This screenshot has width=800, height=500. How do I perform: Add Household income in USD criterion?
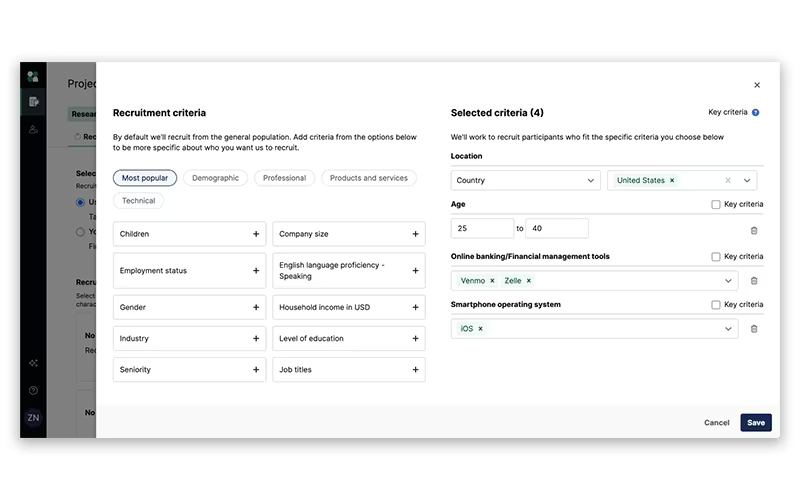(415, 307)
